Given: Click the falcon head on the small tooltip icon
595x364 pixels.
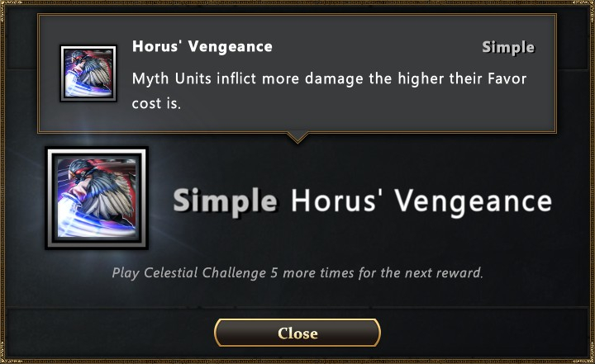Looking at the screenshot, I should pyautogui.click(x=79, y=57).
